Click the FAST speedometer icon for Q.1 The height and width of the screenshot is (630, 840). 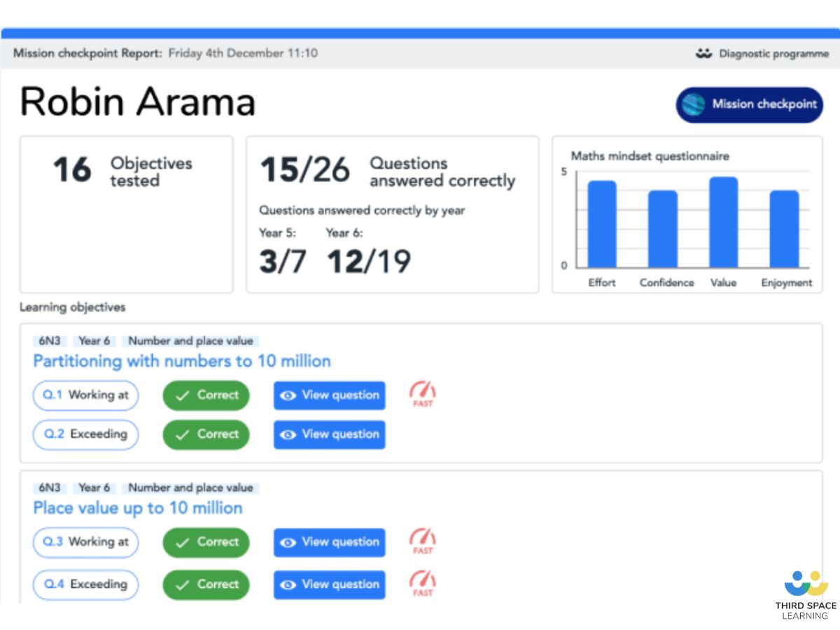[422, 393]
